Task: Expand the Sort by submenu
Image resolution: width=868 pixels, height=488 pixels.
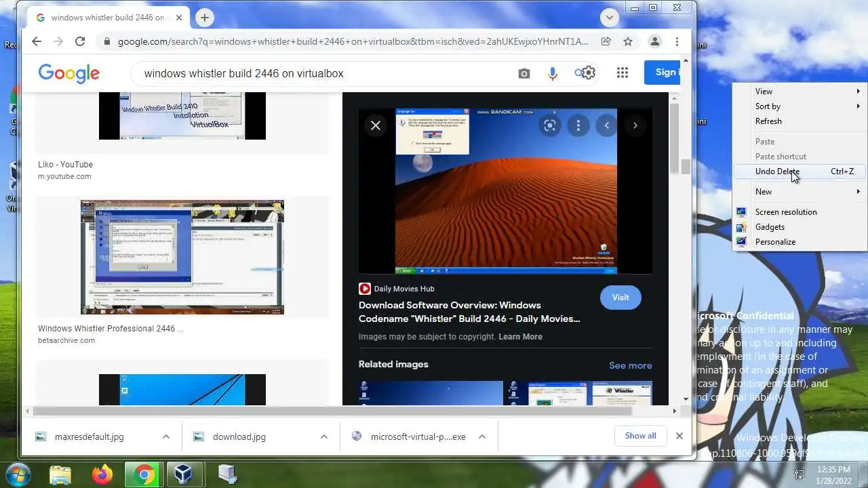Action: coord(800,106)
